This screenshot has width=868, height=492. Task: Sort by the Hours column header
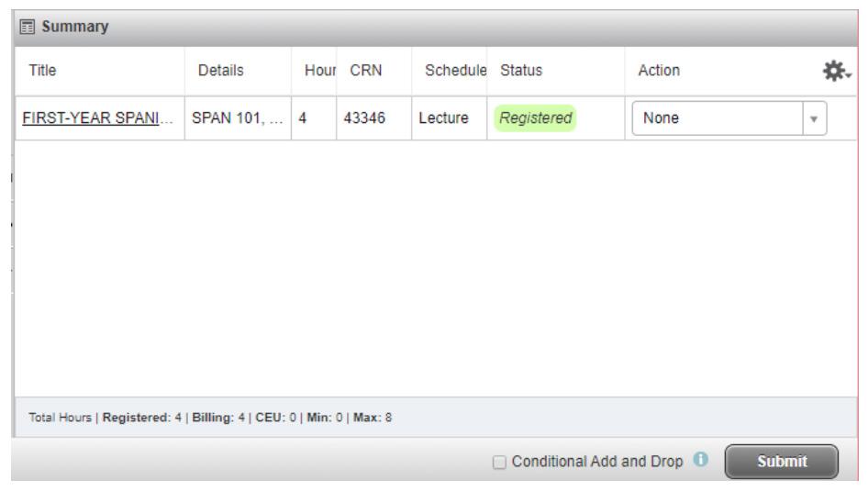click(x=320, y=71)
